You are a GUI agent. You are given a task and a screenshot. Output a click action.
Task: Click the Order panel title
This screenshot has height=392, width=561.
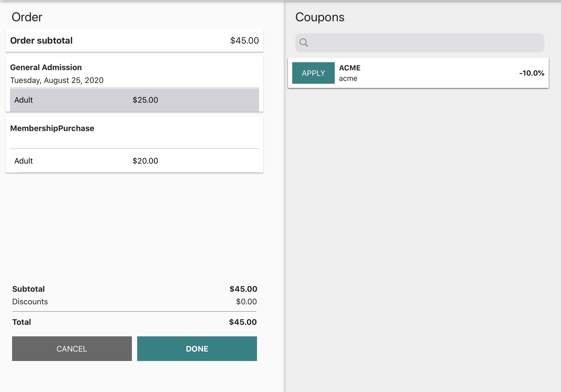pos(27,17)
